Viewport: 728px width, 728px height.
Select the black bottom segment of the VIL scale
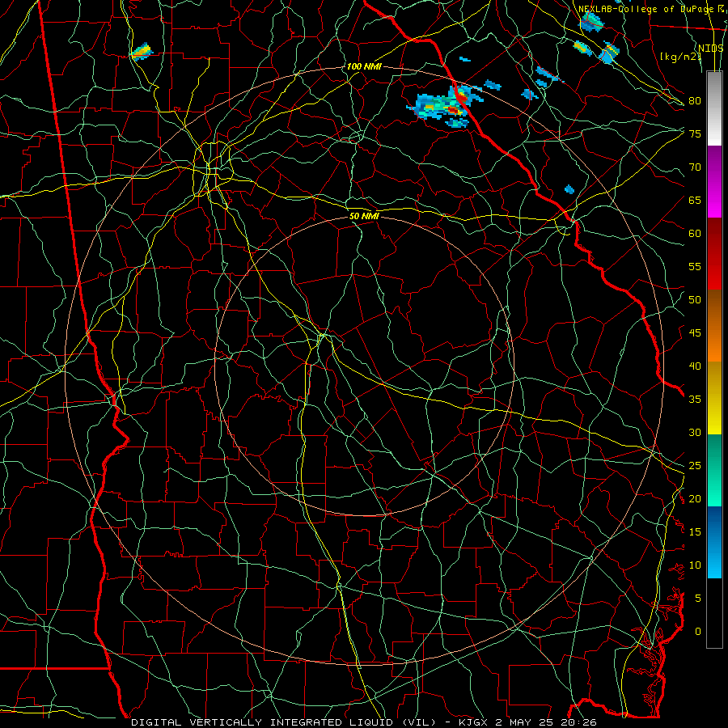[714, 613]
